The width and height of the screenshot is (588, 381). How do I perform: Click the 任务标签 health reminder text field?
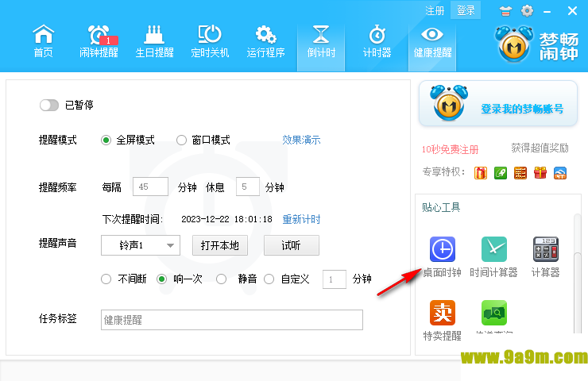point(232,320)
